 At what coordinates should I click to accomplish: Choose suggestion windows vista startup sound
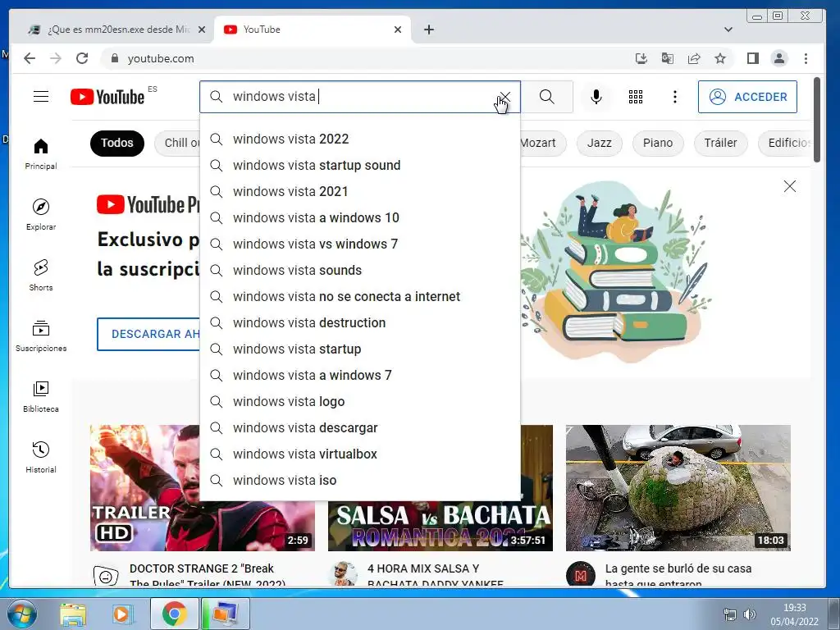pos(360,166)
